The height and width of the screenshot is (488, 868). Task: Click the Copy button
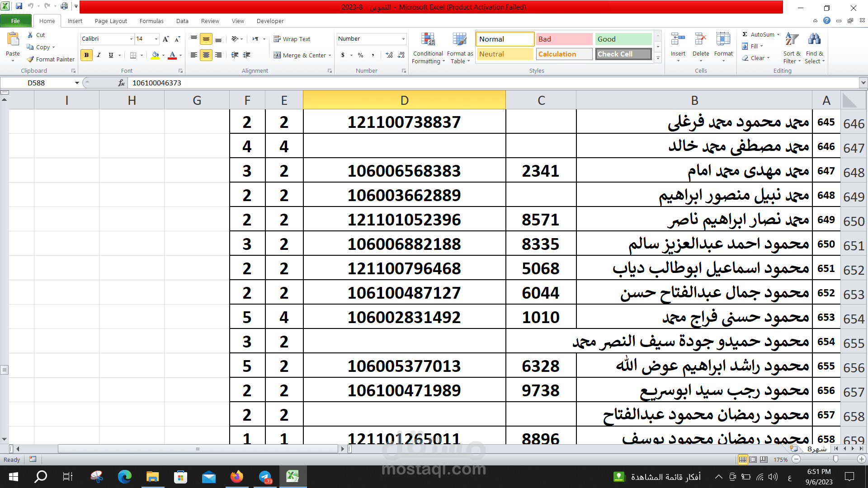(x=41, y=47)
